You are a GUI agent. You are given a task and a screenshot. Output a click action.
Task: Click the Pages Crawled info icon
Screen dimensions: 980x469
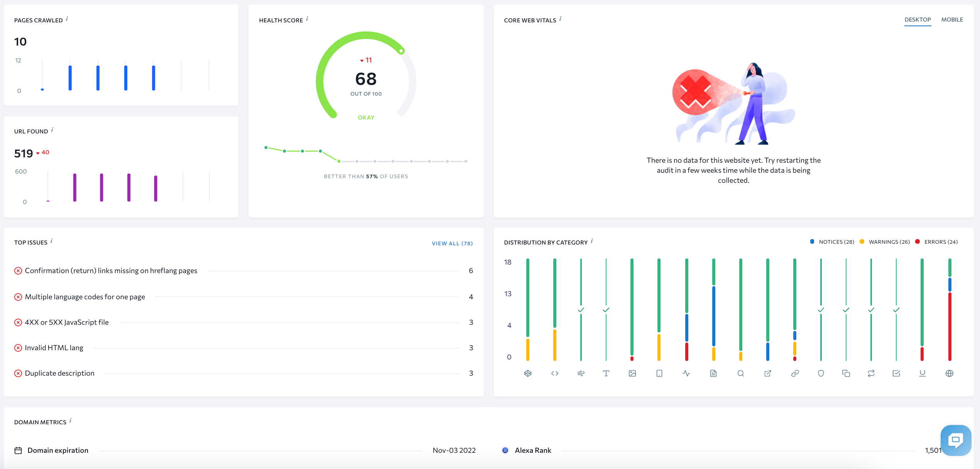point(67,19)
